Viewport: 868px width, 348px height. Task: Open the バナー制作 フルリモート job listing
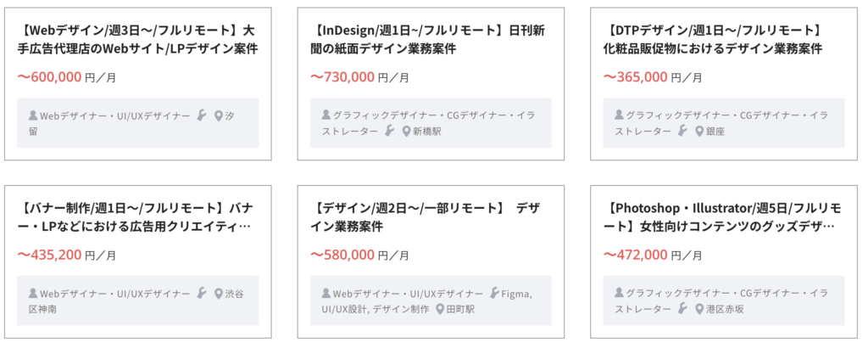tap(135, 217)
